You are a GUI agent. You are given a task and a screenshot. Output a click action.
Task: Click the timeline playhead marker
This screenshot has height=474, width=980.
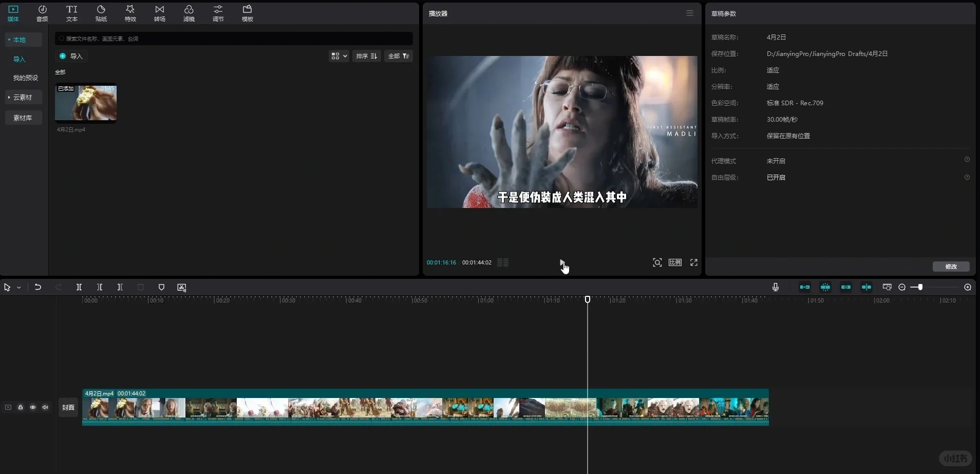tap(588, 299)
